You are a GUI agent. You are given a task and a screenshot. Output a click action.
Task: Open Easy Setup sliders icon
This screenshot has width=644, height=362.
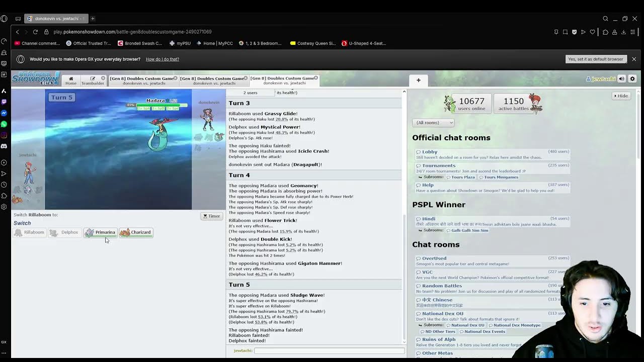tap(633, 32)
